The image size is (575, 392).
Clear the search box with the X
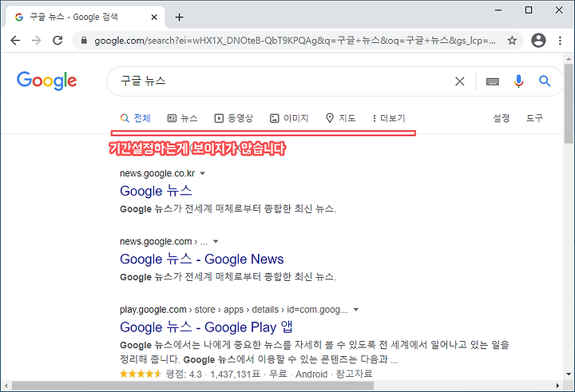(459, 81)
